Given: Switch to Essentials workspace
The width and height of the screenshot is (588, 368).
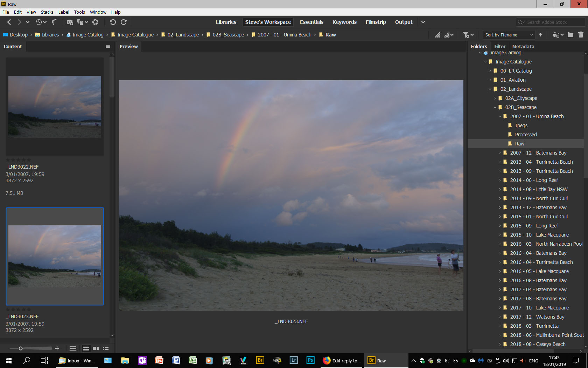Looking at the screenshot, I should point(311,22).
